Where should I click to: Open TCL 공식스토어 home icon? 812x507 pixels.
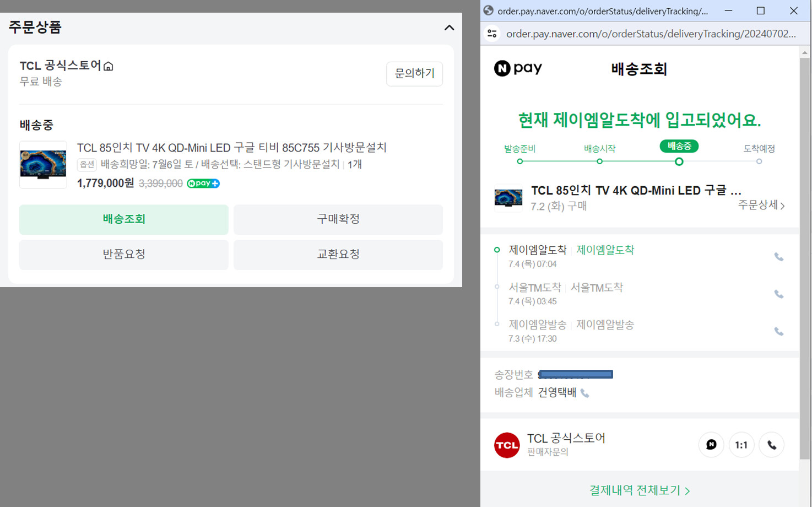[109, 66]
